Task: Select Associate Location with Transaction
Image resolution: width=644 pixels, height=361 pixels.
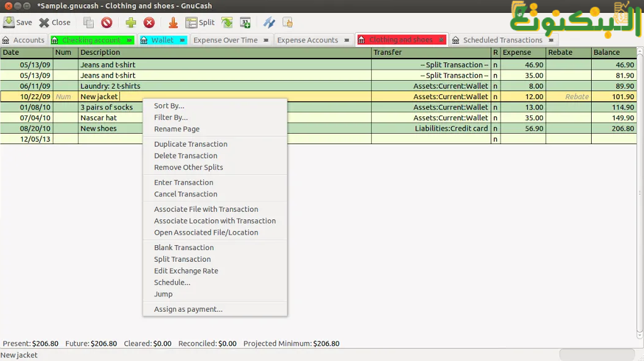Action: point(215,221)
